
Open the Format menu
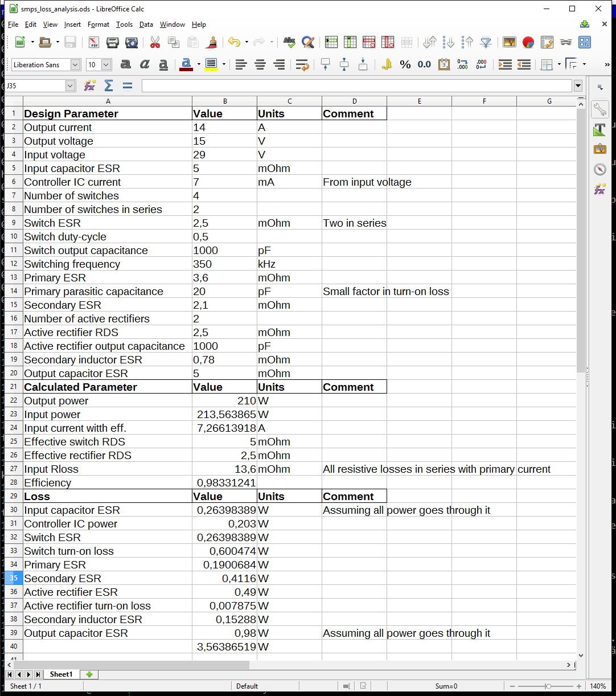98,24
